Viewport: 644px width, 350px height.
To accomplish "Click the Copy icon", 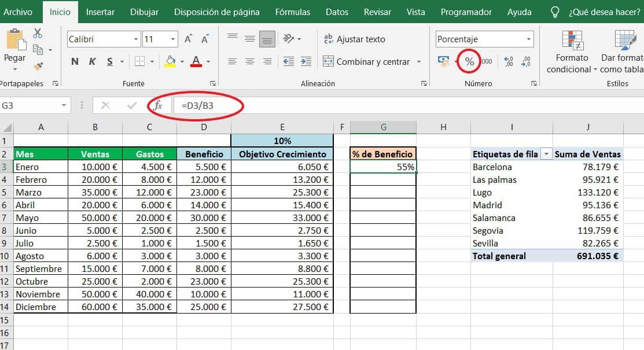I will [38, 50].
